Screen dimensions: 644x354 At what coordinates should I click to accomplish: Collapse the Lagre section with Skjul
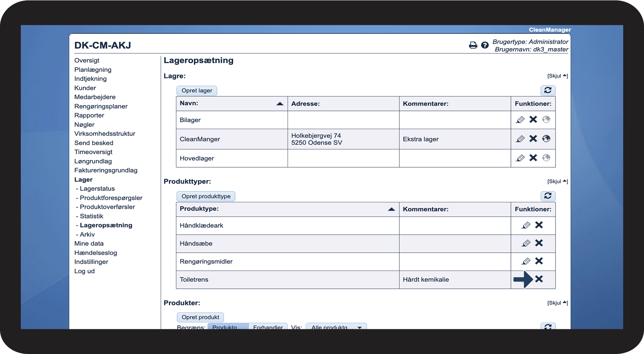(x=557, y=76)
